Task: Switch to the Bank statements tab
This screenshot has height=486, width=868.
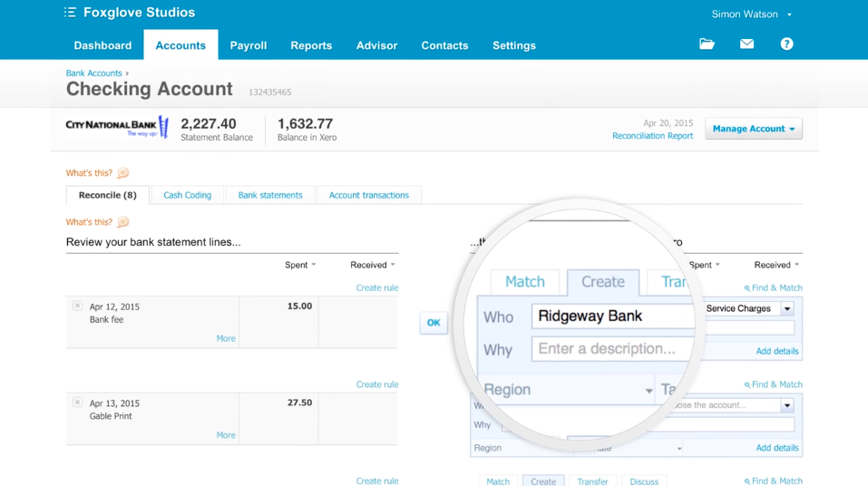Action: (x=270, y=195)
